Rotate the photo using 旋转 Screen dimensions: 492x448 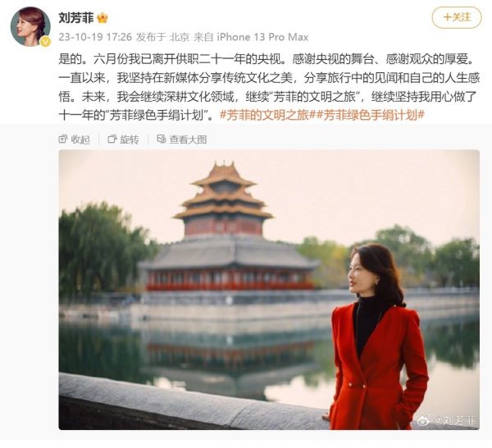pyautogui.click(x=123, y=139)
